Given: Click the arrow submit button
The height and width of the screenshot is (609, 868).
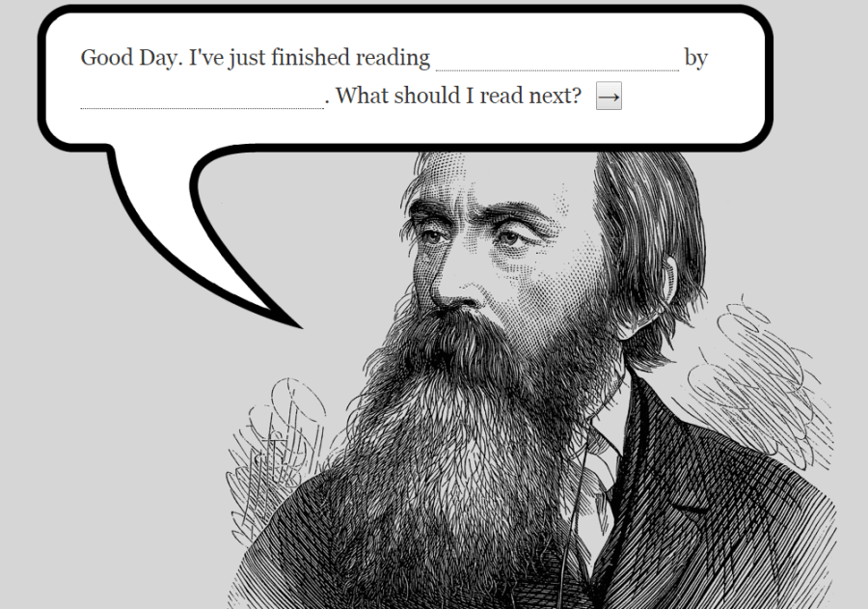Looking at the screenshot, I should pos(609,96).
